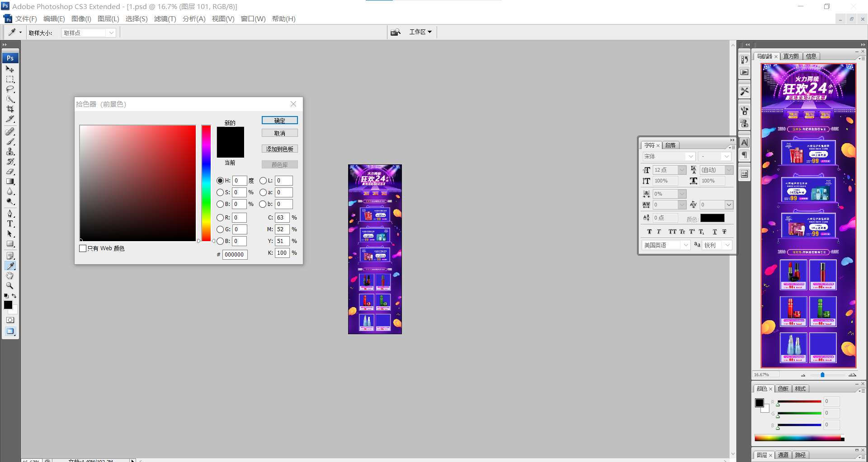The width and height of the screenshot is (868, 462).
Task: Open the 工作区 workspace dropdown
Action: pyautogui.click(x=420, y=32)
